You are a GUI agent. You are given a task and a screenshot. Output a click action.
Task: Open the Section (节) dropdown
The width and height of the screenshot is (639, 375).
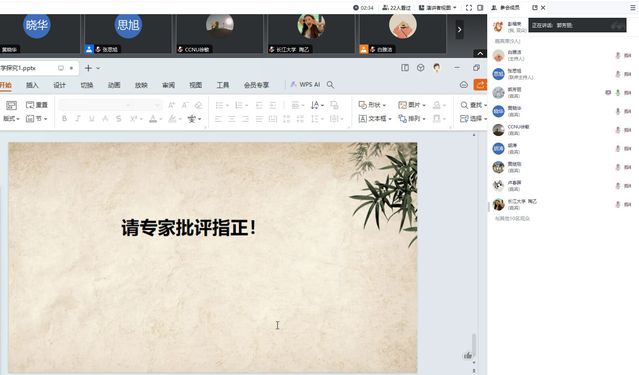coord(37,119)
